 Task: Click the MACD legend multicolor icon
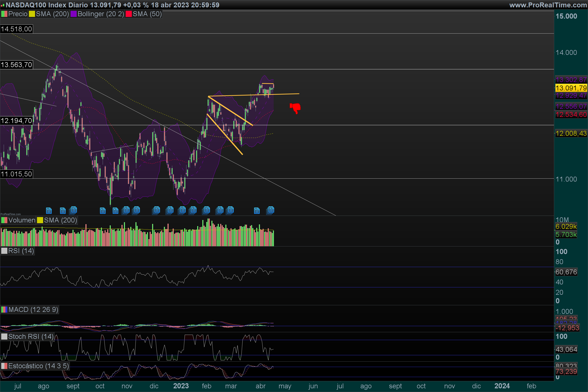pyautogui.click(x=4, y=309)
